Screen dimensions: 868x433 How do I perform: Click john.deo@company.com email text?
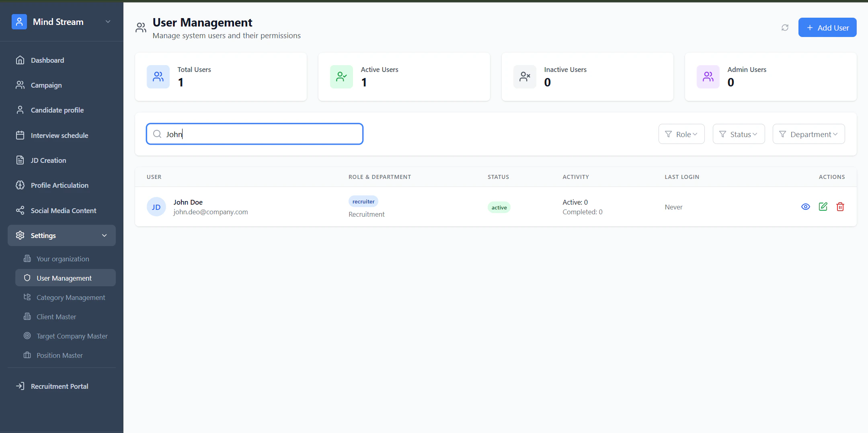[x=211, y=212]
